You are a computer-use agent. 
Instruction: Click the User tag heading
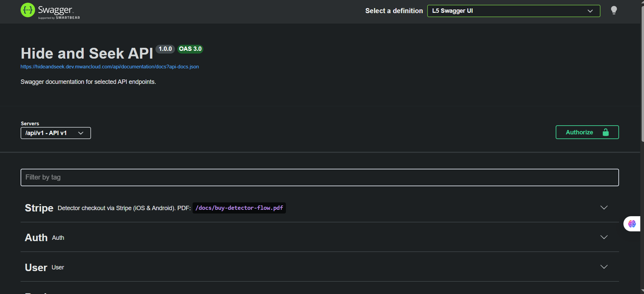tap(36, 267)
